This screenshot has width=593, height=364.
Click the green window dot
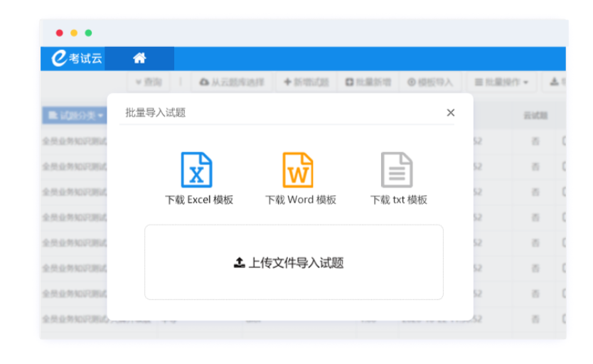pos(88,33)
